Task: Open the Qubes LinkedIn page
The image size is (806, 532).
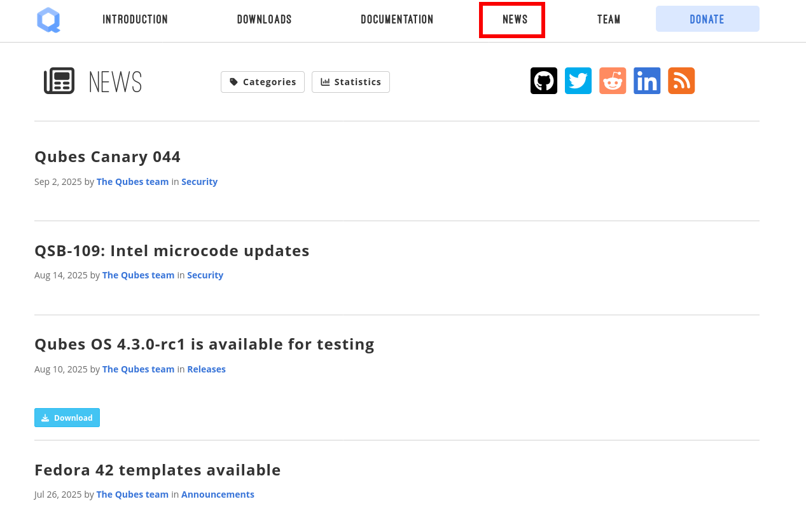Action: coord(646,80)
